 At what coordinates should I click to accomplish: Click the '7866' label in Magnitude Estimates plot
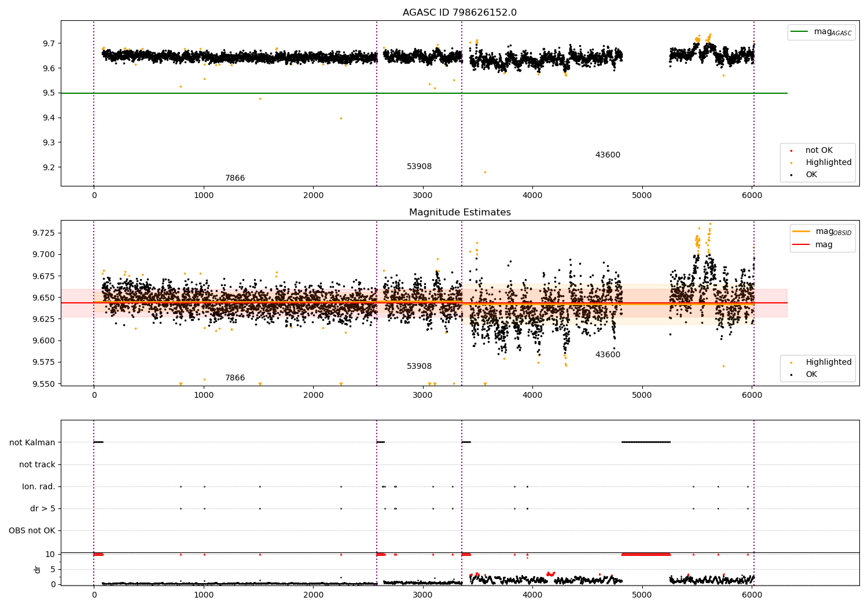point(235,378)
